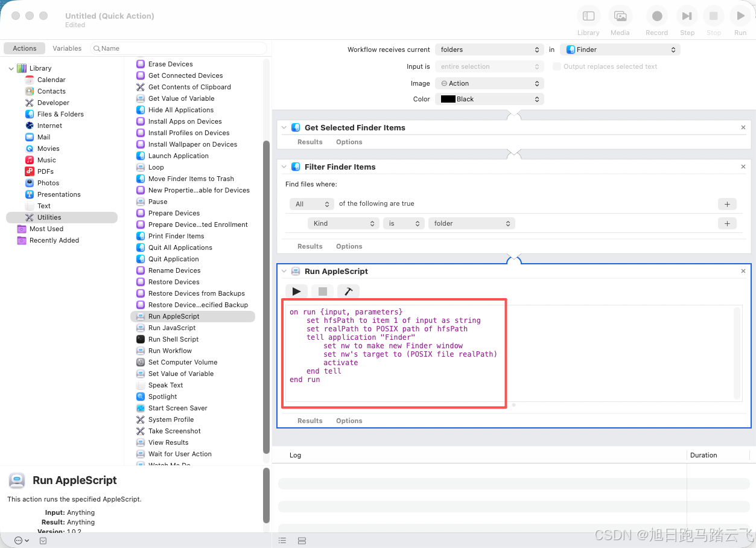Image resolution: width=756 pixels, height=548 pixels.
Task: Collapse the Library tree disclosure triangle
Action: pos(11,68)
